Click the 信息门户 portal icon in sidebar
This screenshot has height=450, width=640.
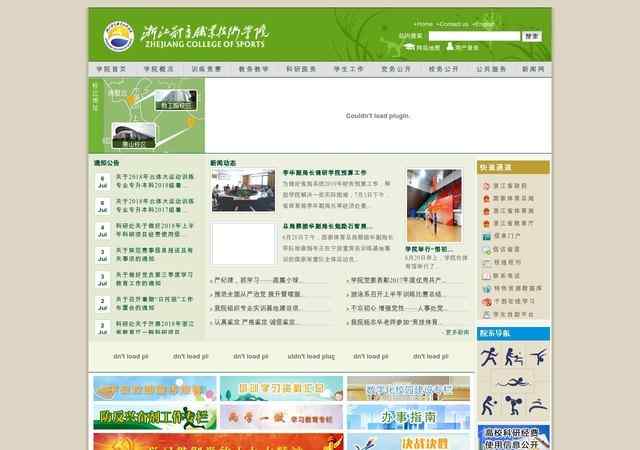[x=486, y=236]
